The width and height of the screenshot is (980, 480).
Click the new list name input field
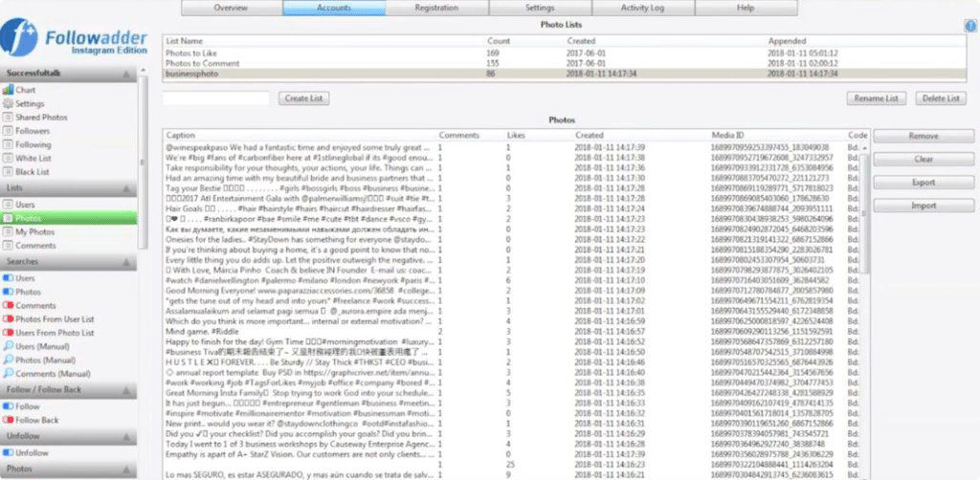pyautogui.click(x=216, y=98)
